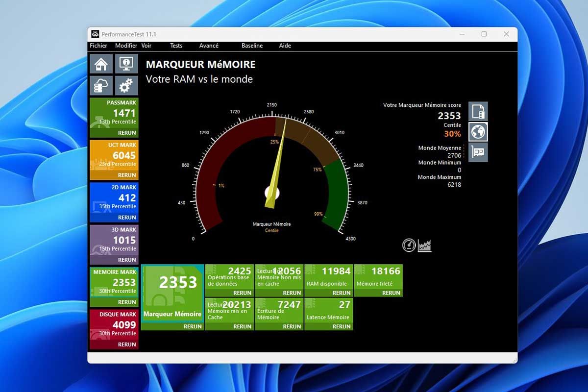Click the '4300' gauge scale label
Screen dimensions: 588x392
click(351, 239)
